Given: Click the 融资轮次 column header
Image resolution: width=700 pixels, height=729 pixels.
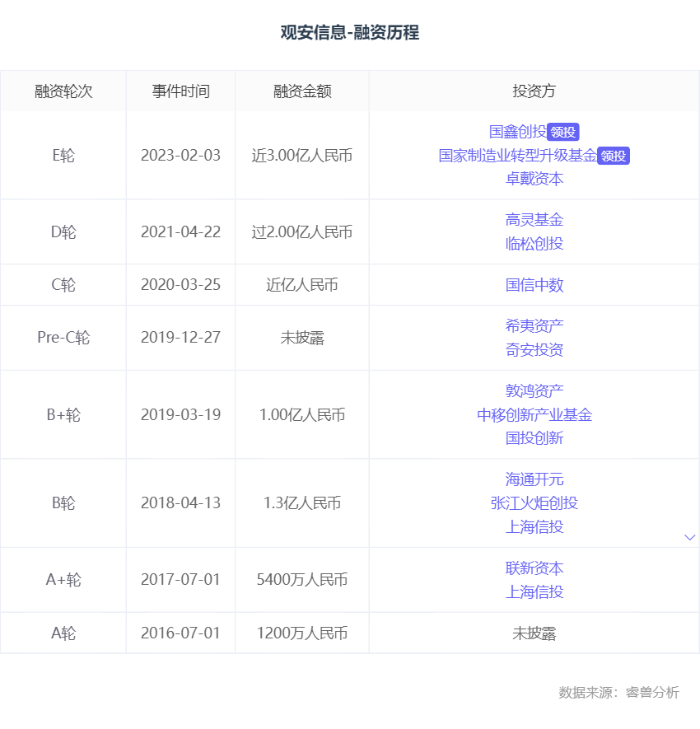Looking at the screenshot, I should (63, 91).
